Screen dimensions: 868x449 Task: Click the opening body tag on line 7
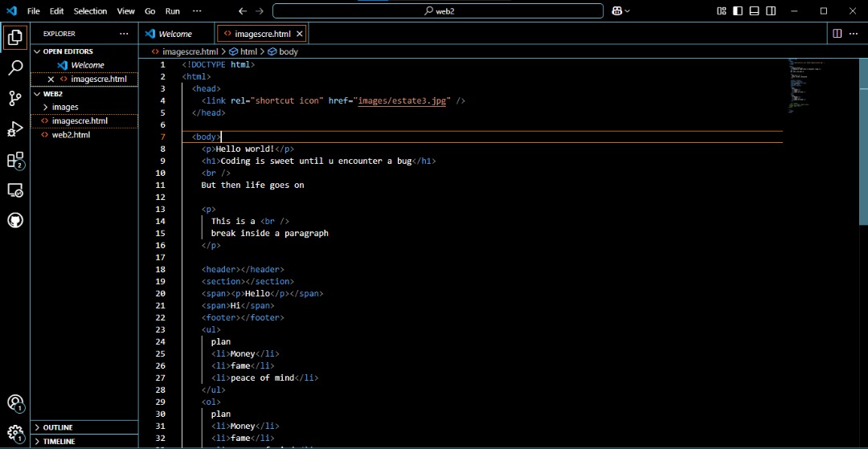207,137
